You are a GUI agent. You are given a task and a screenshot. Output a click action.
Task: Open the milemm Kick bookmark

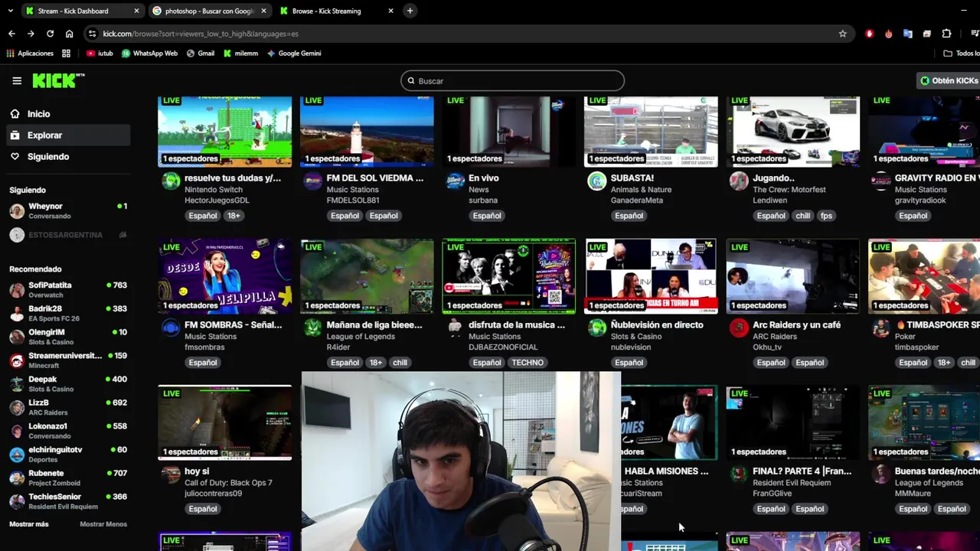tap(240, 54)
